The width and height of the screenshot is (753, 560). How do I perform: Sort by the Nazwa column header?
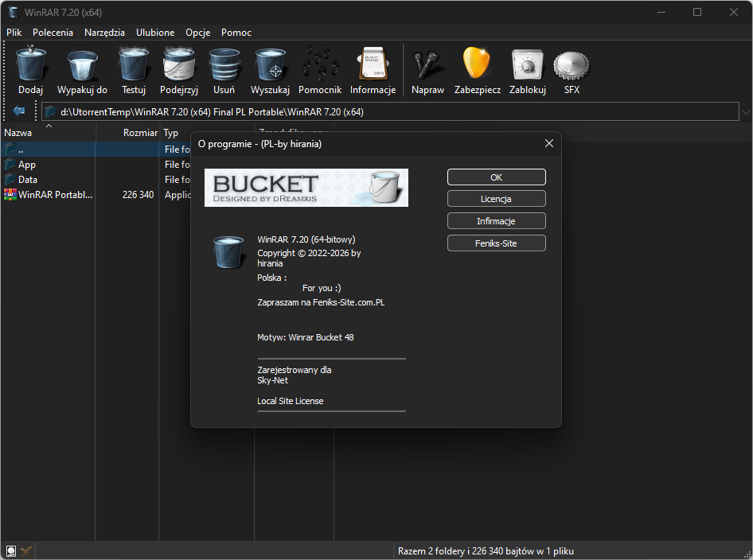pyautogui.click(x=48, y=132)
